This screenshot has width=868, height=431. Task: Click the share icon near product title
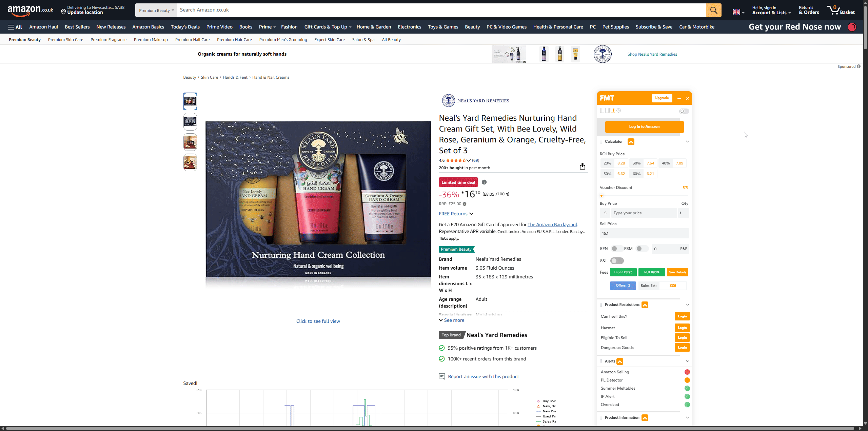coord(582,166)
